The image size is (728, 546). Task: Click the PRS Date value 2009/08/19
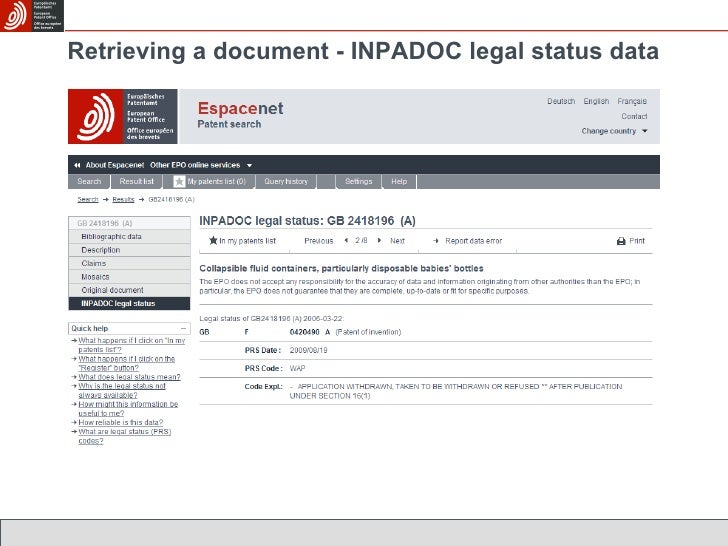308,351
